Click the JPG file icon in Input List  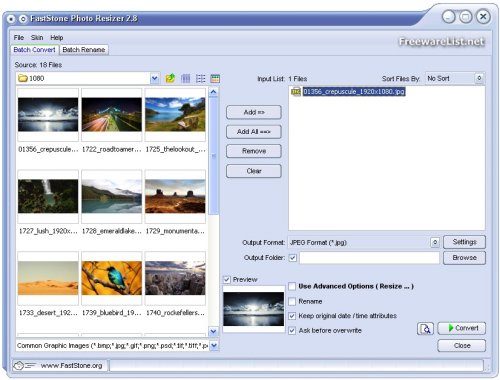[x=296, y=91]
